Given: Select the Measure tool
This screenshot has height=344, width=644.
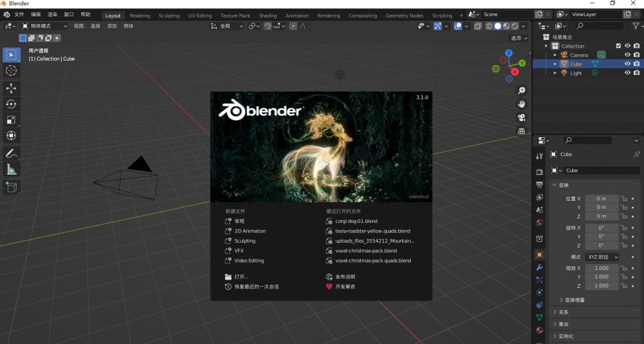Looking at the screenshot, I should pos(12,169).
